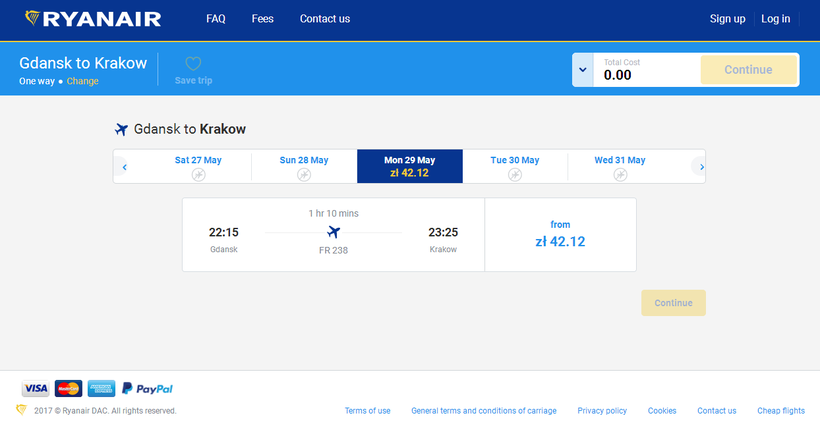Viewport: 820px width, 428px height.
Task: Select the Tue 30 May date tab
Action: point(514,166)
